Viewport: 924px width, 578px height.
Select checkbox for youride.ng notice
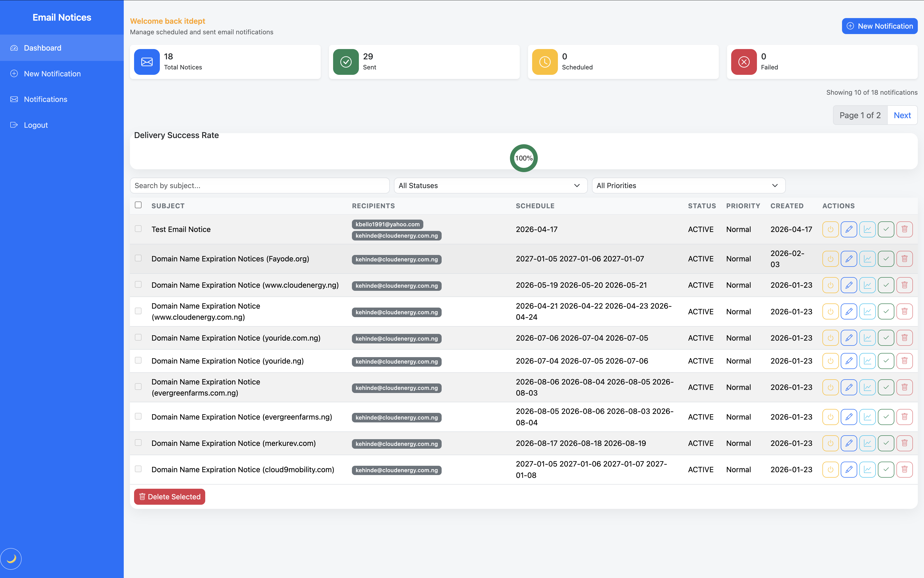coord(138,360)
